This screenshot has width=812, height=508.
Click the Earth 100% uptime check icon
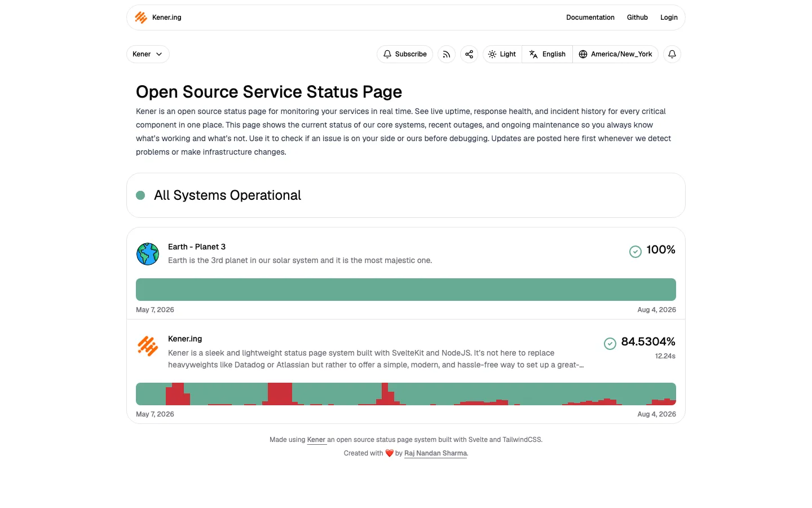636,252
